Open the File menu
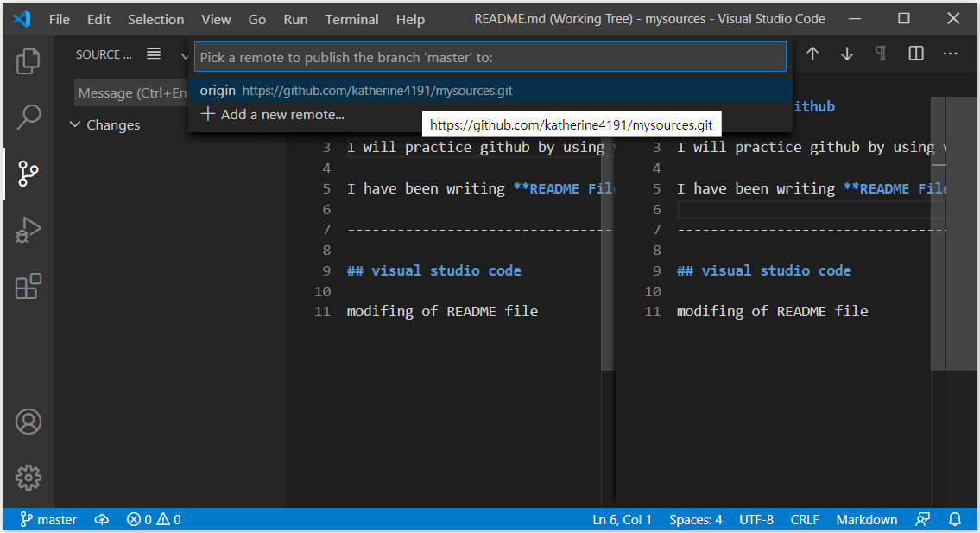This screenshot has width=980, height=533. click(x=60, y=19)
